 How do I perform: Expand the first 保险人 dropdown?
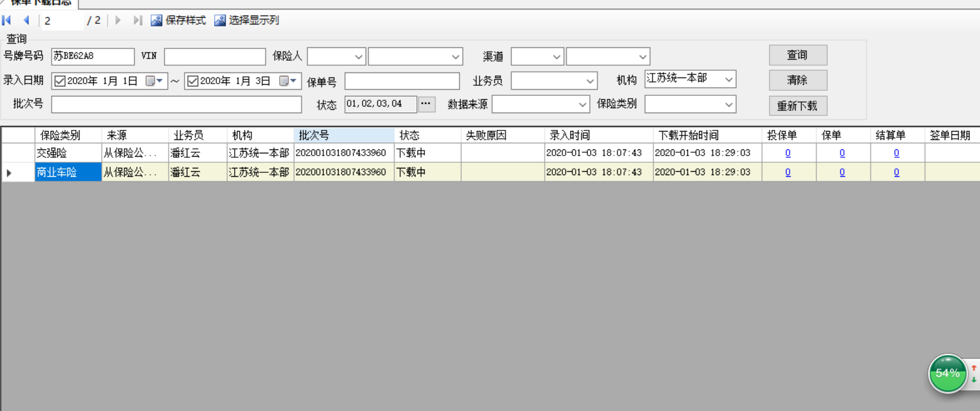pos(358,56)
